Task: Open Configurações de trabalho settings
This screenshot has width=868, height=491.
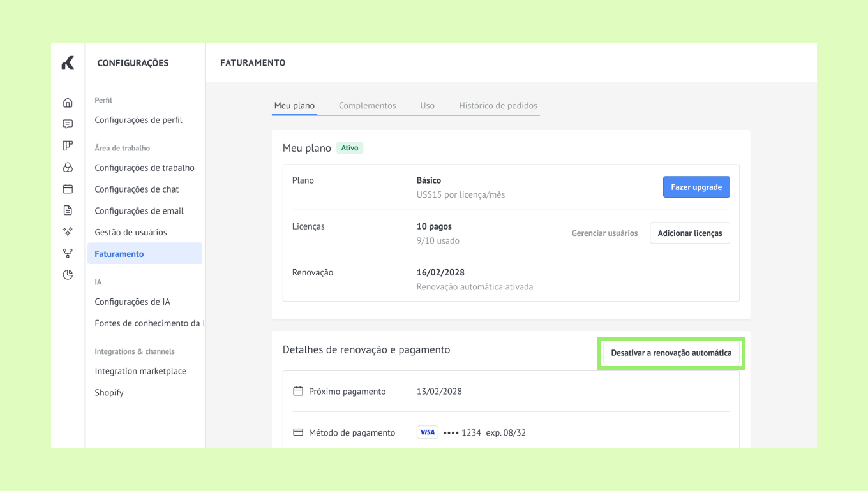Action: pos(145,168)
